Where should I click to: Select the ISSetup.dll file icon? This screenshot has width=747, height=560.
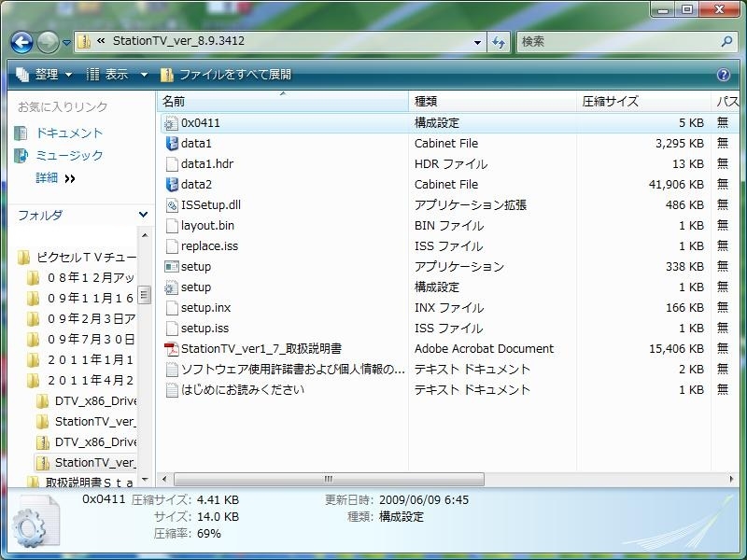click(x=171, y=205)
